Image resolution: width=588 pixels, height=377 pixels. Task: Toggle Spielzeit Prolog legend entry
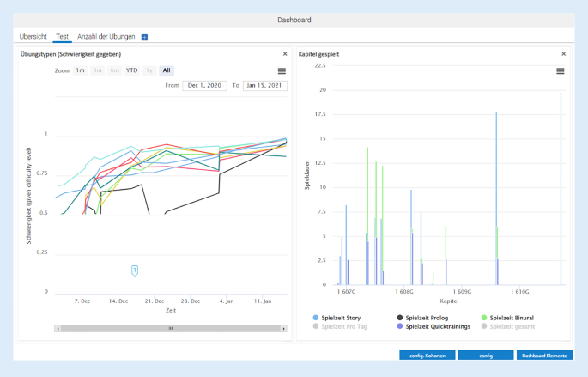tap(428, 318)
